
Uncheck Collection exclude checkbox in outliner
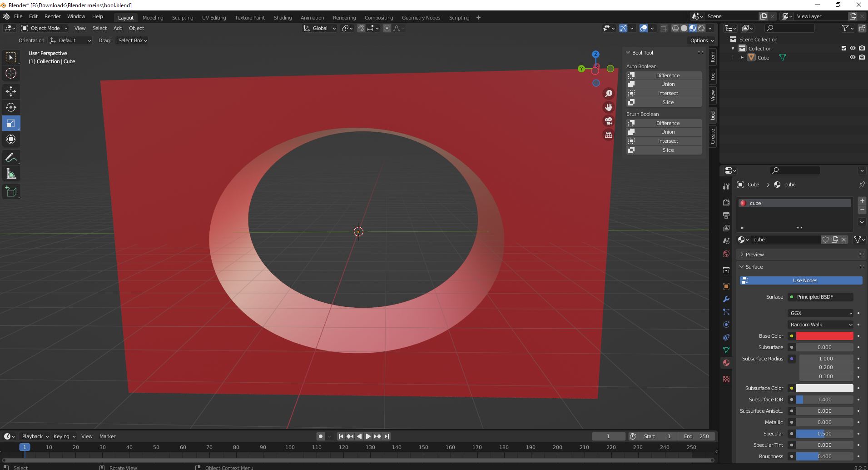[x=844, y=48]
